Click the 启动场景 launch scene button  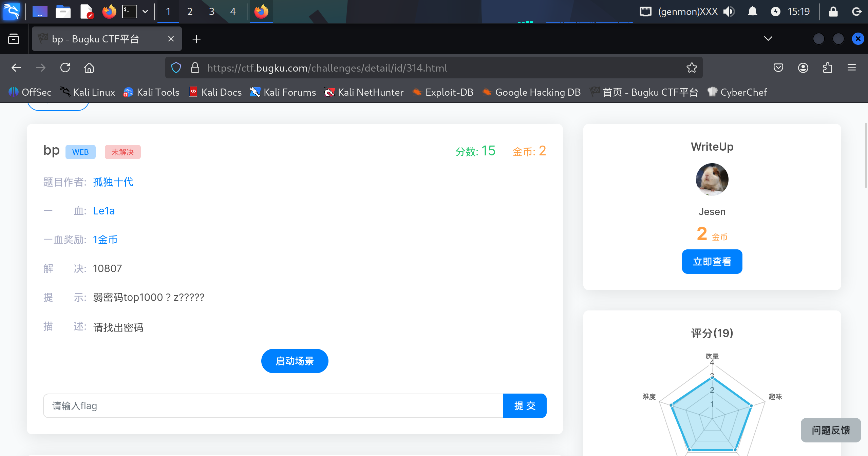click(x=295, y=361)
